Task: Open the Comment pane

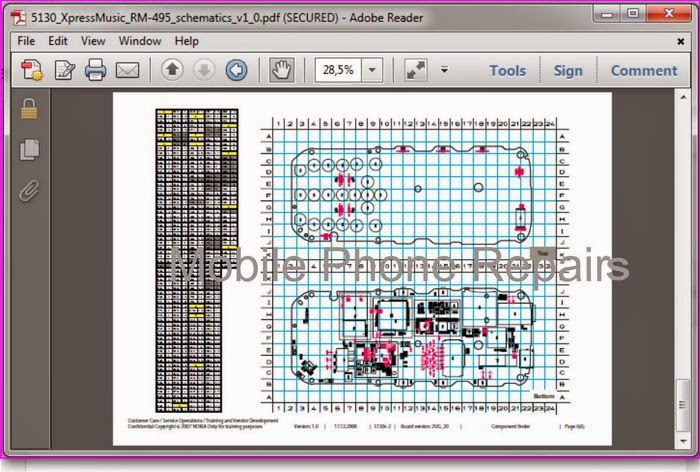Action: [x=644, y=71]
